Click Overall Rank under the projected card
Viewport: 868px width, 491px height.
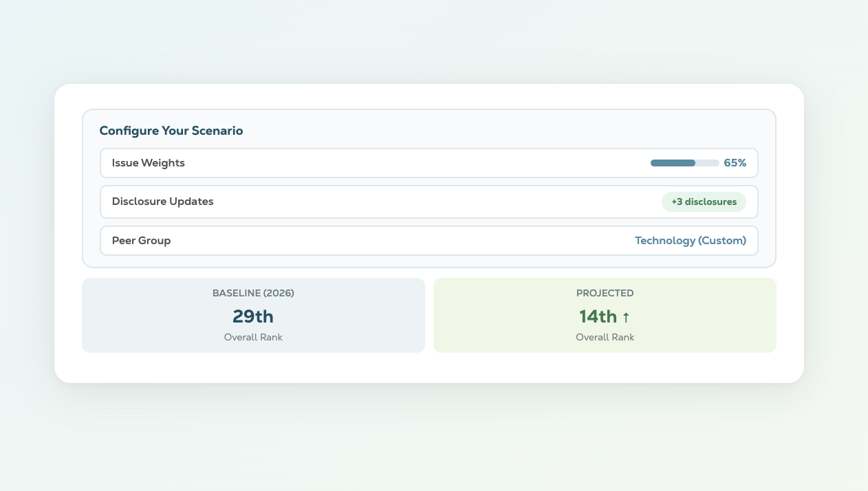coord(605,337)
